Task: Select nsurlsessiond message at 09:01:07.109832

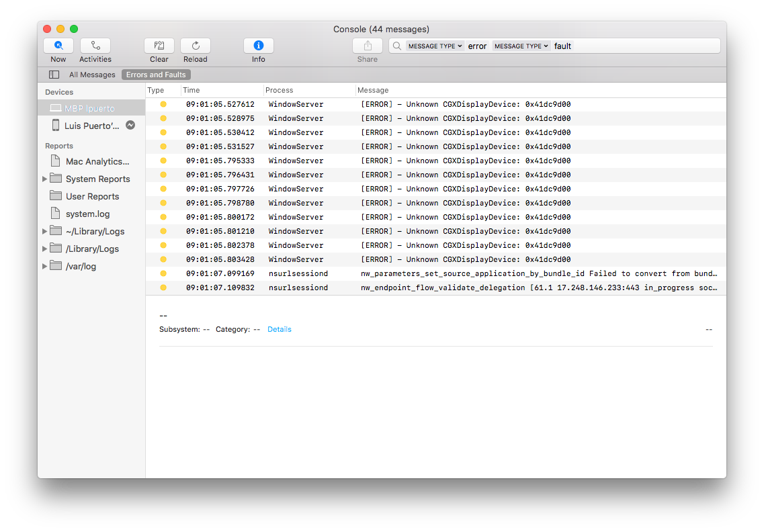Action: (x=435, y=288)
